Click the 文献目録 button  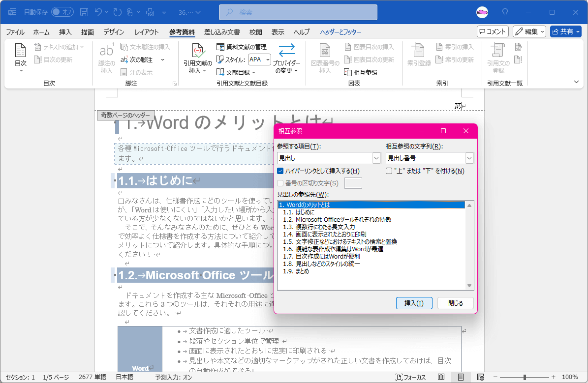(x=236, y=72)
